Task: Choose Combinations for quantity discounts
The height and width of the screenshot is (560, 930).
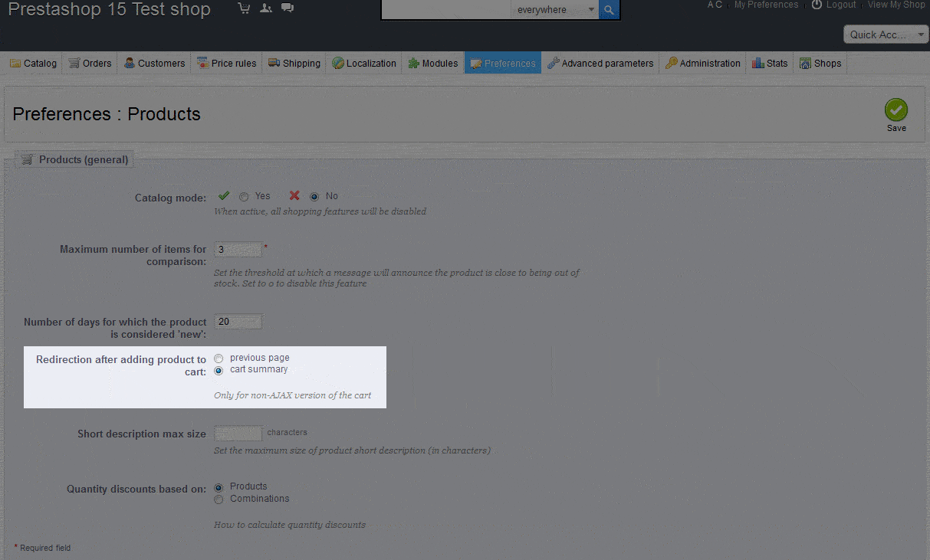Action: pyautogui.click(x=219, y=499)
